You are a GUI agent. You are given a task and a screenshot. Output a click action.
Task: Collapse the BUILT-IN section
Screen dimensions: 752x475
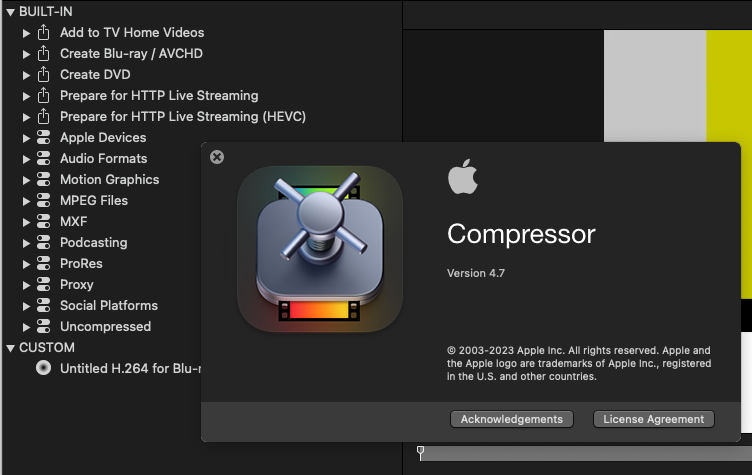tap(11, 12)
